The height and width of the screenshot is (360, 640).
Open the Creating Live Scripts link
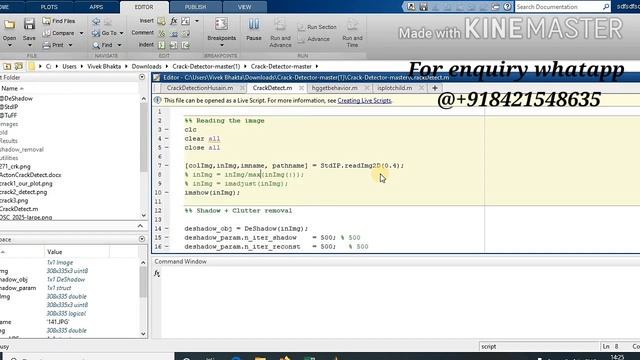click(x=364, y=100)
